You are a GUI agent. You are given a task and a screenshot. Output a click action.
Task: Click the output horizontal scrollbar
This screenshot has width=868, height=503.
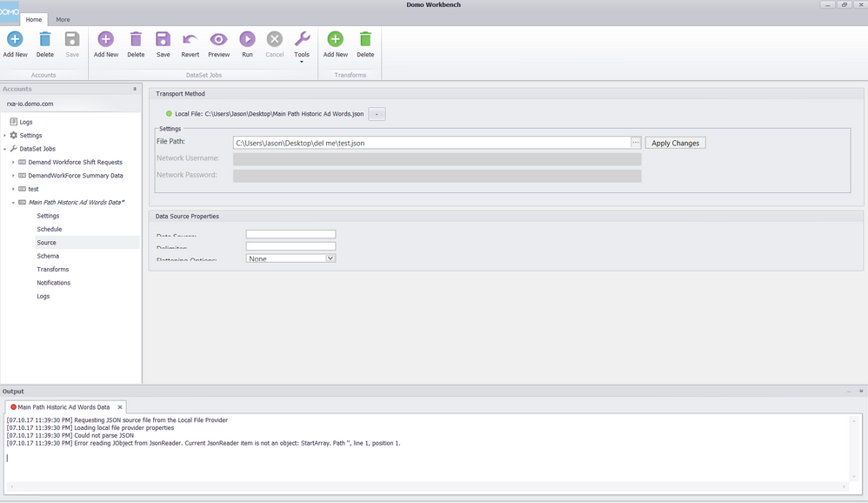[427, 486]
